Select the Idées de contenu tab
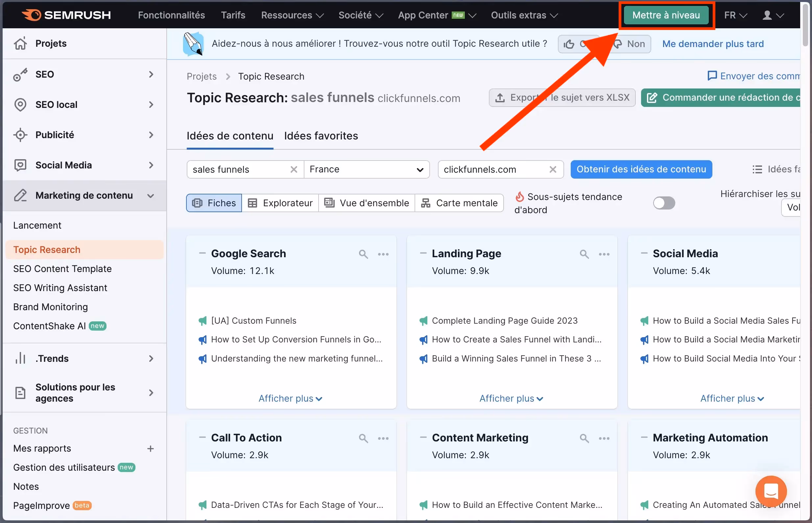 (x=230, y=136)
